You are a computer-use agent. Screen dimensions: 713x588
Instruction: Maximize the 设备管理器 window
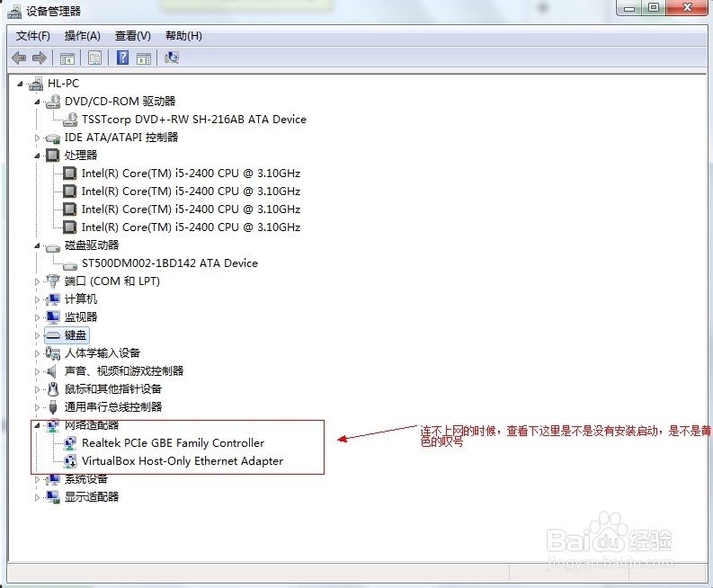654,8
